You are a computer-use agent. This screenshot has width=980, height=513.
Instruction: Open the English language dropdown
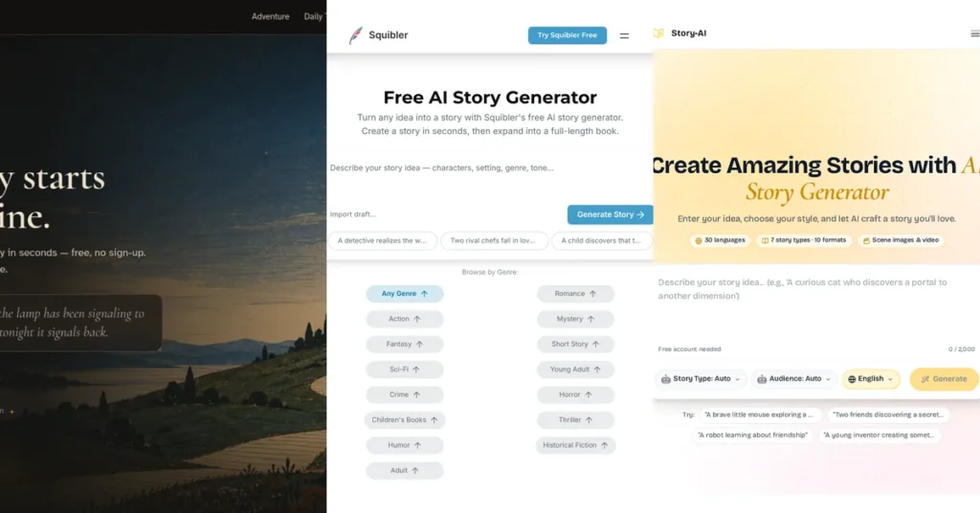(x=871, y=379)
